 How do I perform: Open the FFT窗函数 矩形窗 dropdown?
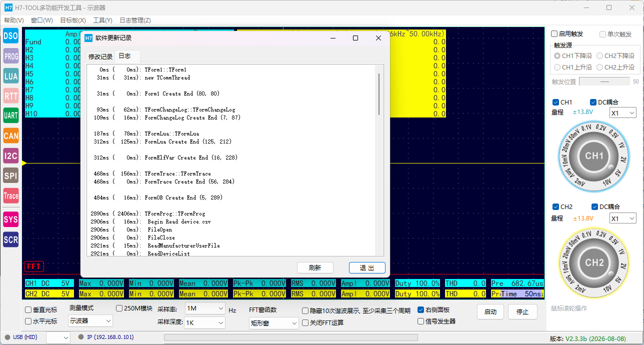273,323
